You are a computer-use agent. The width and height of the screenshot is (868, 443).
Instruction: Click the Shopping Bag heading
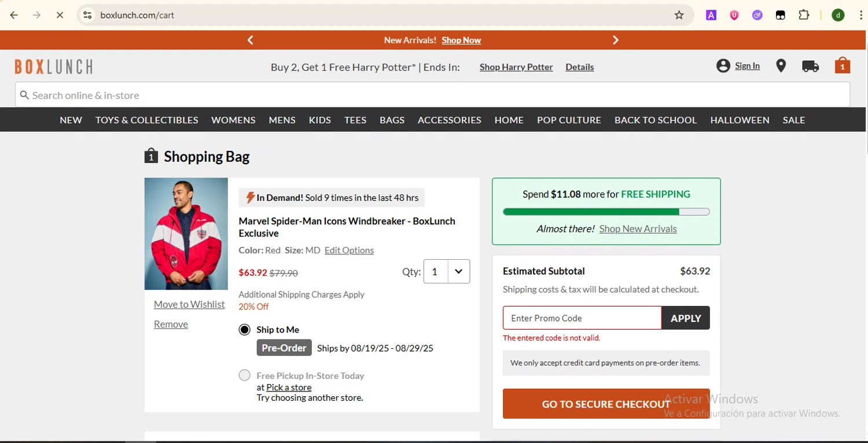207,157
